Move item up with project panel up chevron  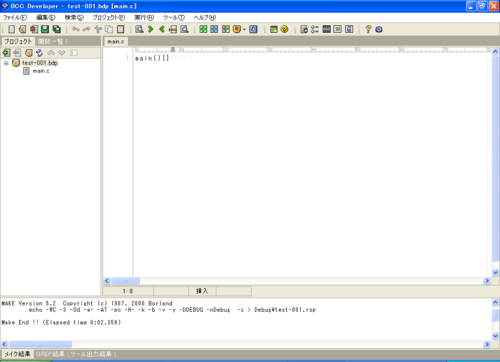(51, 53)
